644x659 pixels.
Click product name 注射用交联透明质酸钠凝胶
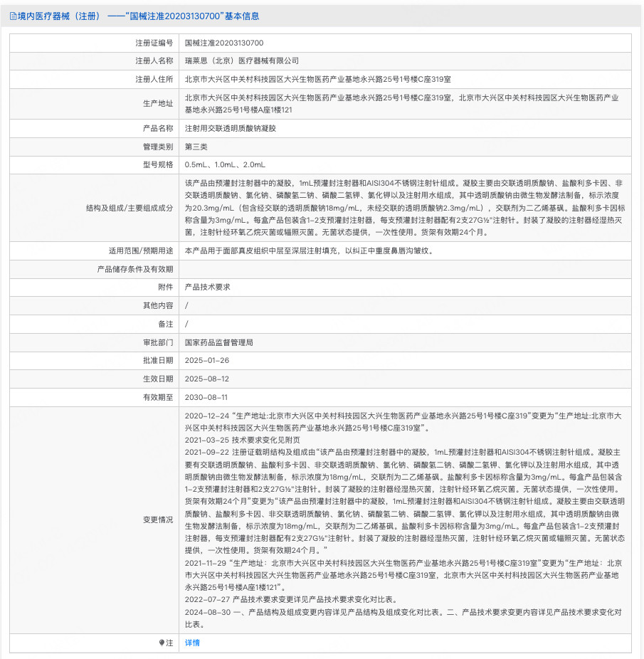tap(231, 128)
